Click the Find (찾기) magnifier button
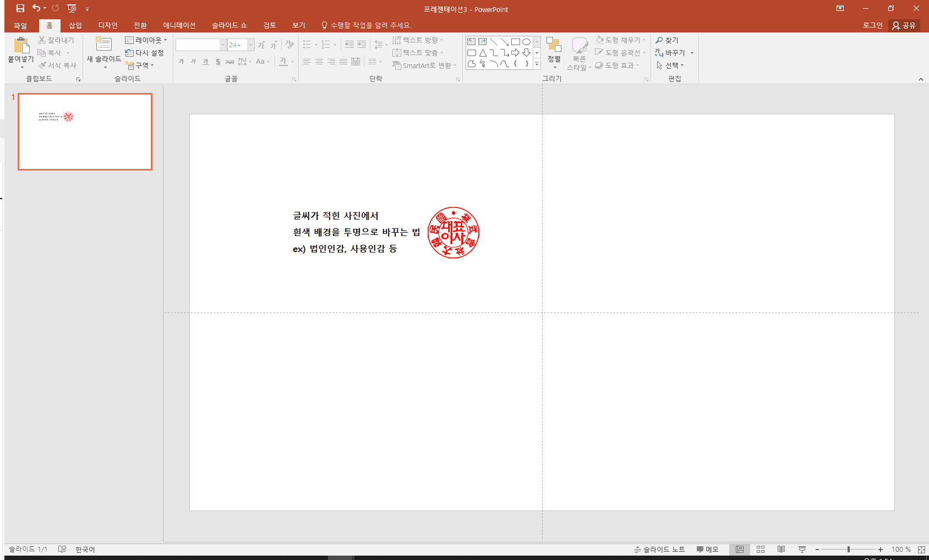 point(667,40)
